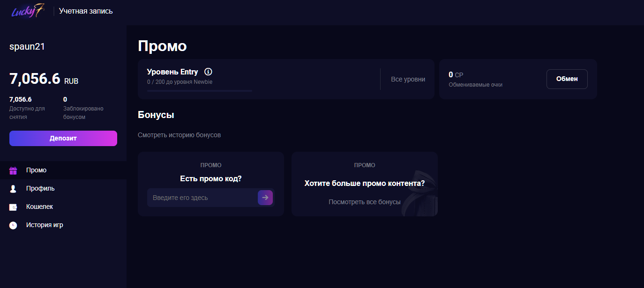
Task: Click the person icon beside Профиль
Action: pos(13,189)
